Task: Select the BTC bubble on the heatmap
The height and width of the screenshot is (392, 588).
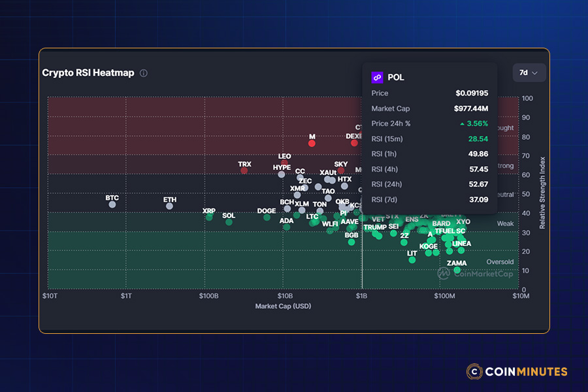Action: coord(112,204)
